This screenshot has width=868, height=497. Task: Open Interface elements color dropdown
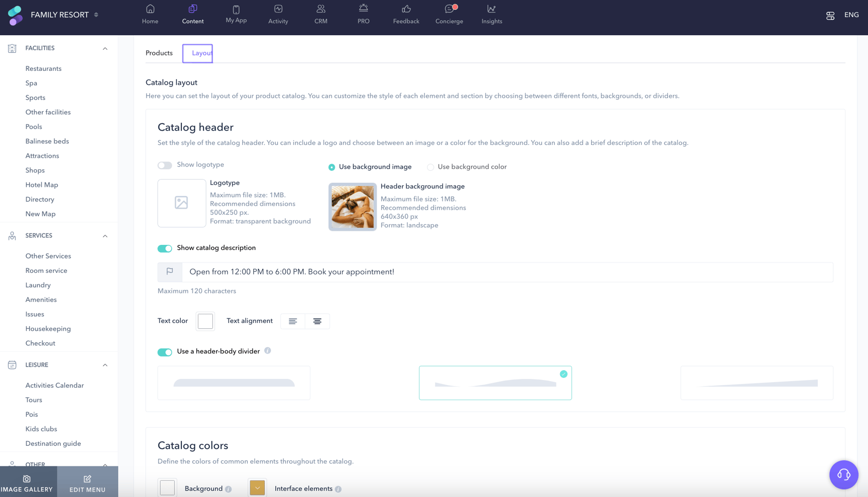257,488
